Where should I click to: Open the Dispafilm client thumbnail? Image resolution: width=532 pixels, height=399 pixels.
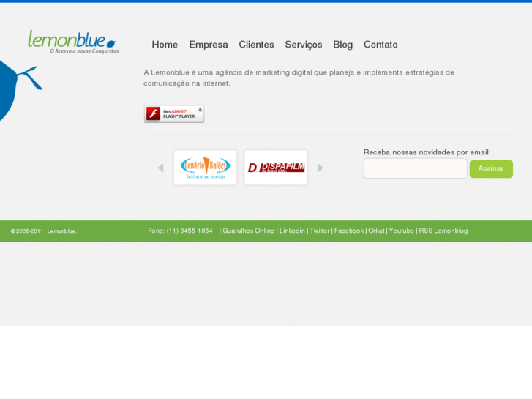[276, 168]
